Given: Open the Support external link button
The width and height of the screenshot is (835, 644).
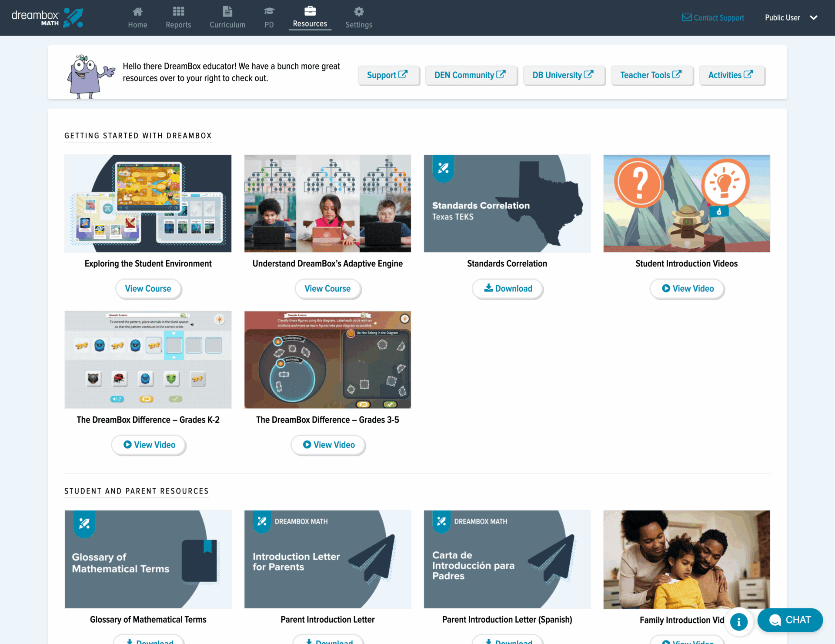Looking at the screenshot, I should tap(388, 75).
